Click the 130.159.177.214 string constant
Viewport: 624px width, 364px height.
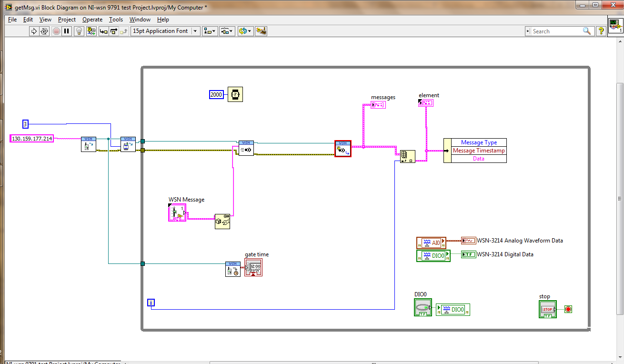coord(31,139)
